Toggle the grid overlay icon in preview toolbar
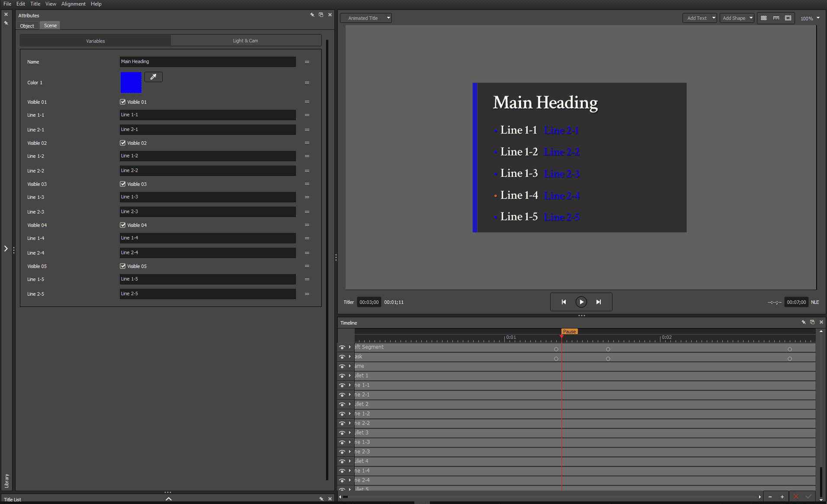The width and height of the screenshot is (827, 504). [x=764, y=18]
